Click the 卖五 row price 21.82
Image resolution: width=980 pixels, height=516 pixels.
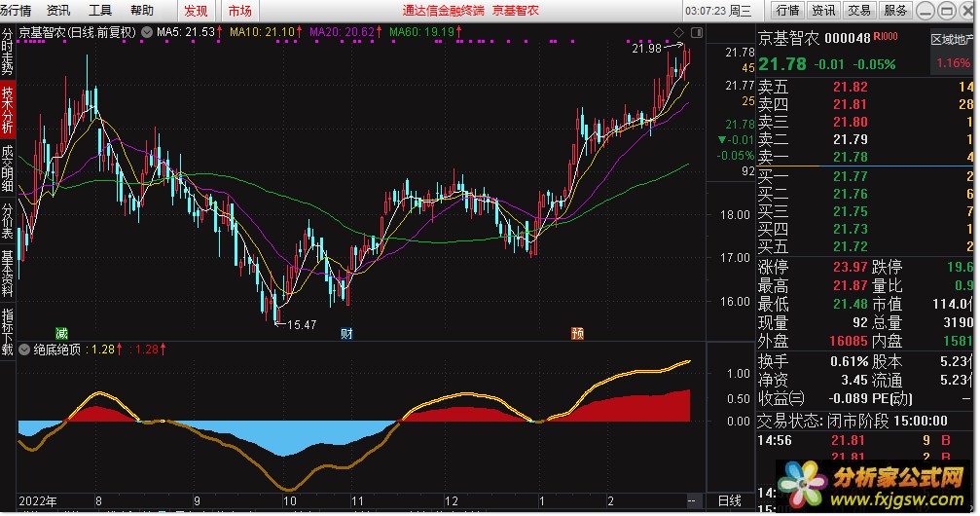pyautogui.click(x=850, y=87)
